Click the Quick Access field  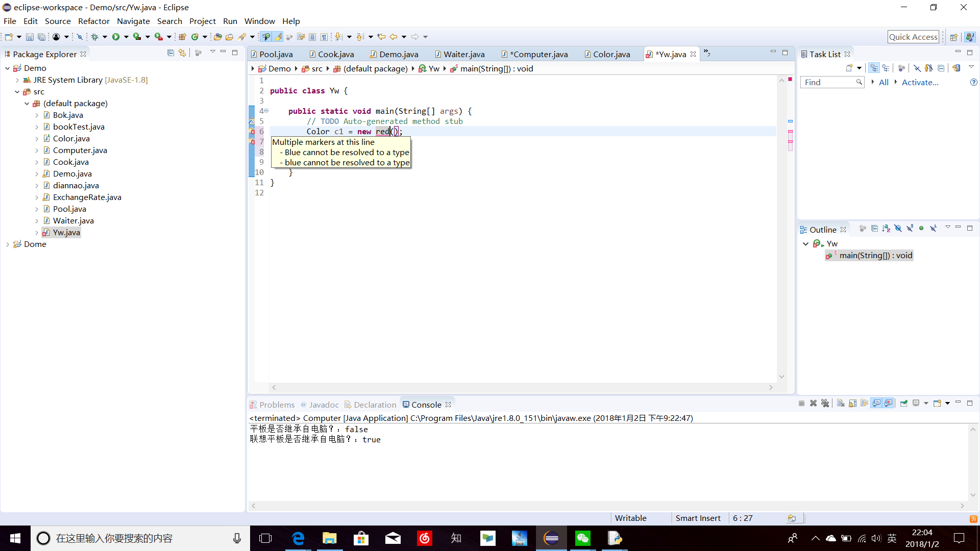(913, 37)
